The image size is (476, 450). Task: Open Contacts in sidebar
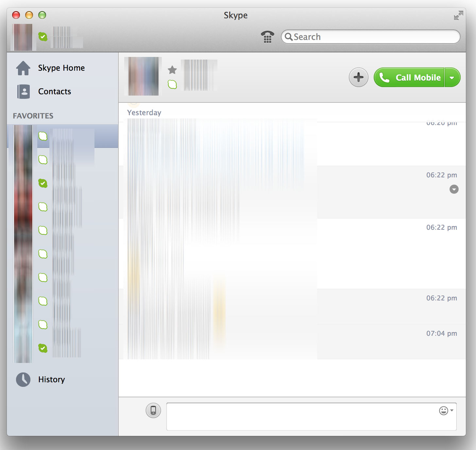(x=62, y=92)
